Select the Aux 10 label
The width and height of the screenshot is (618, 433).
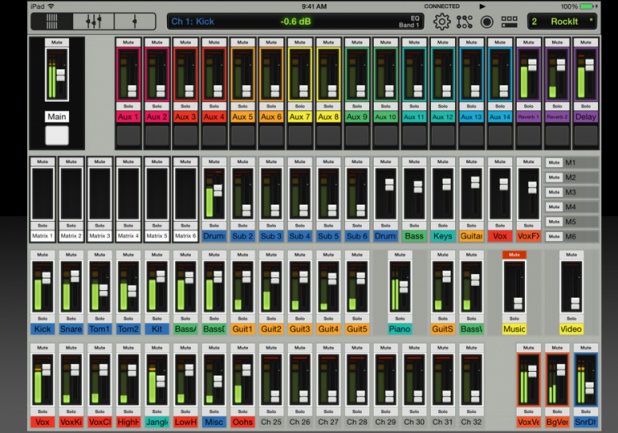(385, 117)
